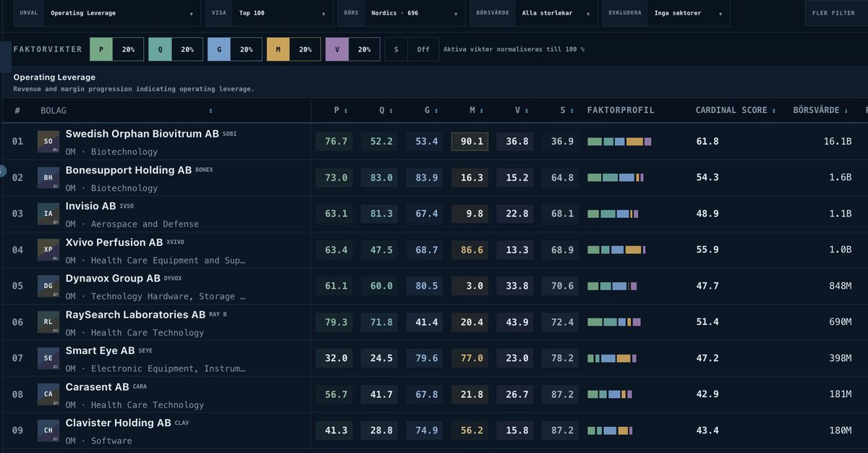Sort by the Bolag column
Screen dimensions: 868x453
pos(127,110)
